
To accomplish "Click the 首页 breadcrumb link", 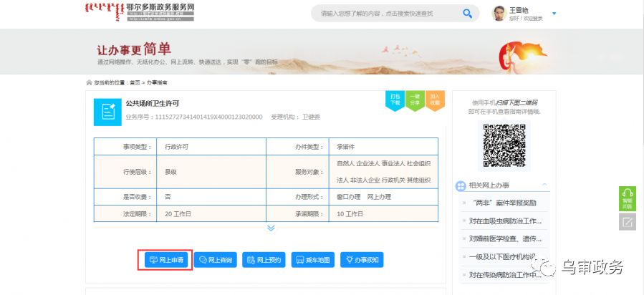I will pos(134,83).
